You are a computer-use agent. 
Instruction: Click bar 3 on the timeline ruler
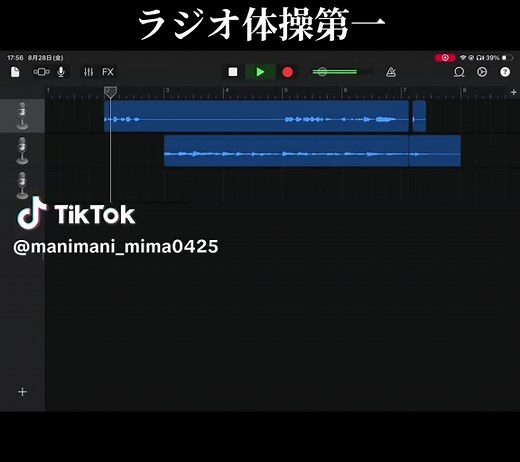click(167, 91)
